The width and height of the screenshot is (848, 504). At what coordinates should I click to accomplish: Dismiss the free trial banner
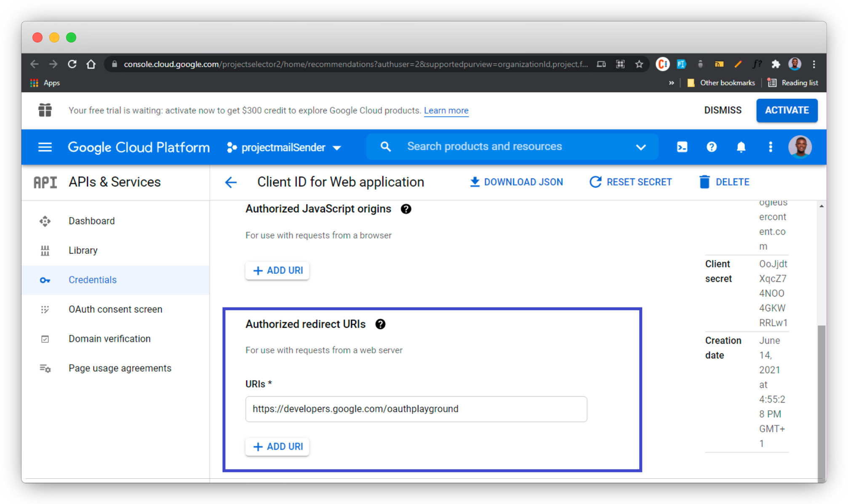[723, 110]
